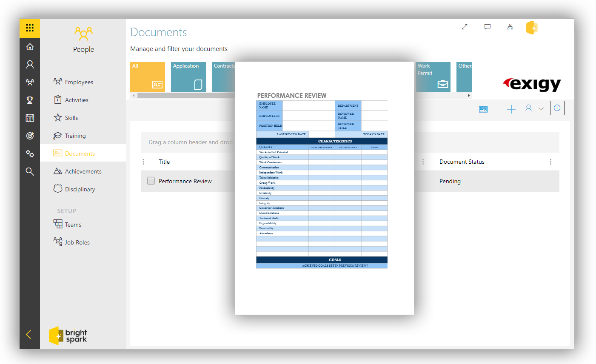Open the chat comment icon
Screen dimensions: 596x364
488,27
